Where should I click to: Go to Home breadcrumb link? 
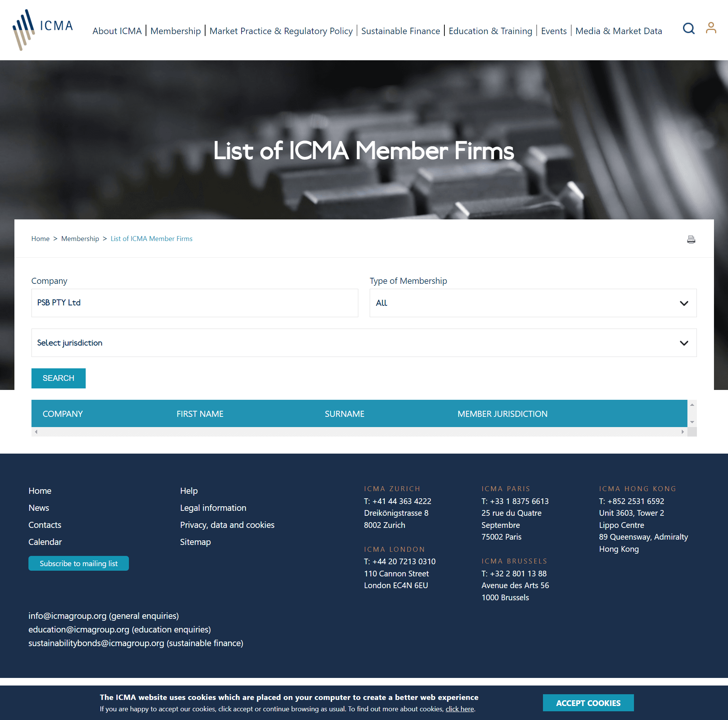click(x=40, y=239)
